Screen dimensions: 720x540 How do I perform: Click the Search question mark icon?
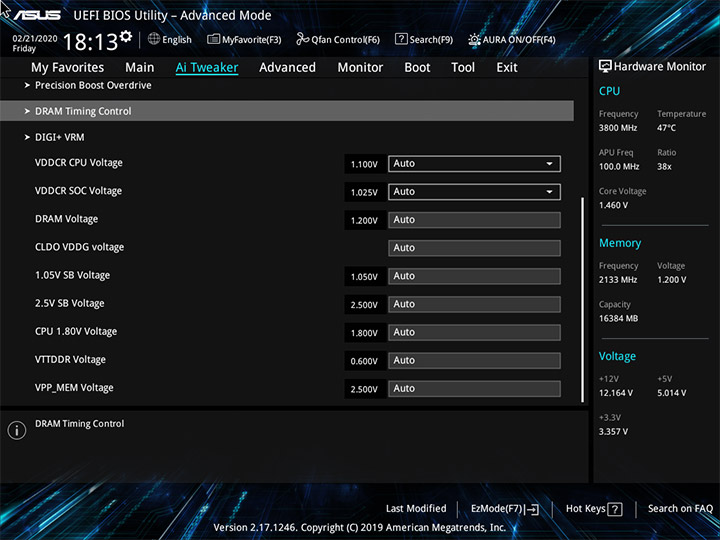(x=401, y=39)
